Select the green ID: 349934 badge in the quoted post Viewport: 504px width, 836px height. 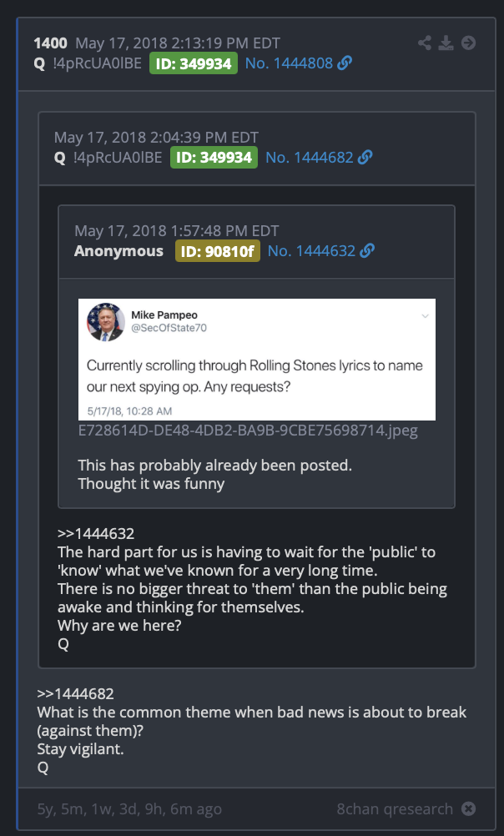pyautogui.click(x=214, y=158)
